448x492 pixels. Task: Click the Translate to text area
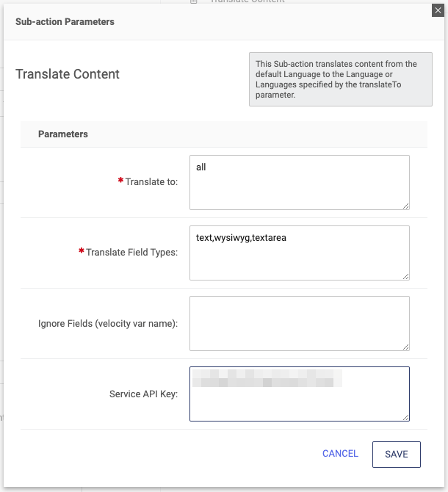click(299, 182)
